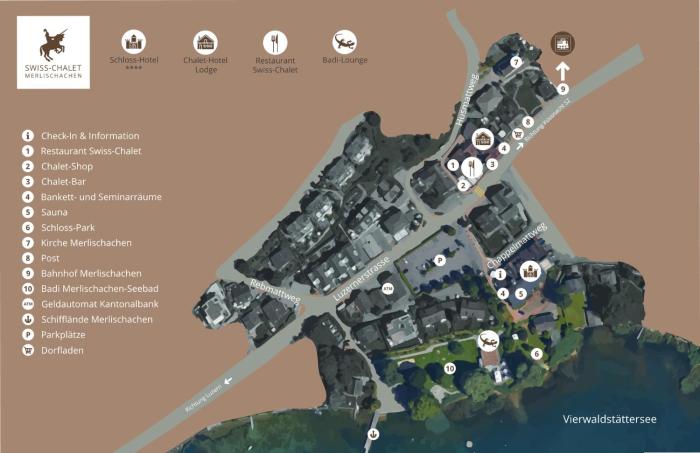This screenshot has width=700, height=453.
Task: Click map marker 9 near the train station
Action: [563, 89]
